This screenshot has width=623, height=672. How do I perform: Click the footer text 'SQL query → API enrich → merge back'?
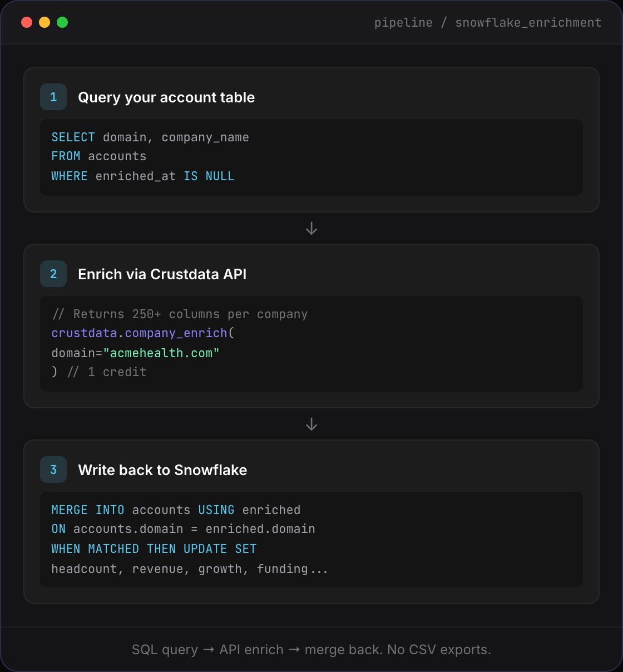(x=256, y=650)
